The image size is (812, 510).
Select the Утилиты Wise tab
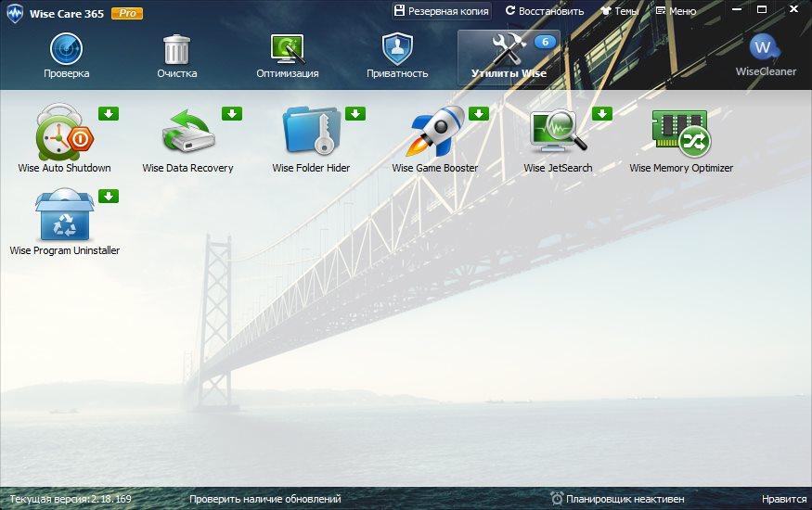(x=509, y=57)
